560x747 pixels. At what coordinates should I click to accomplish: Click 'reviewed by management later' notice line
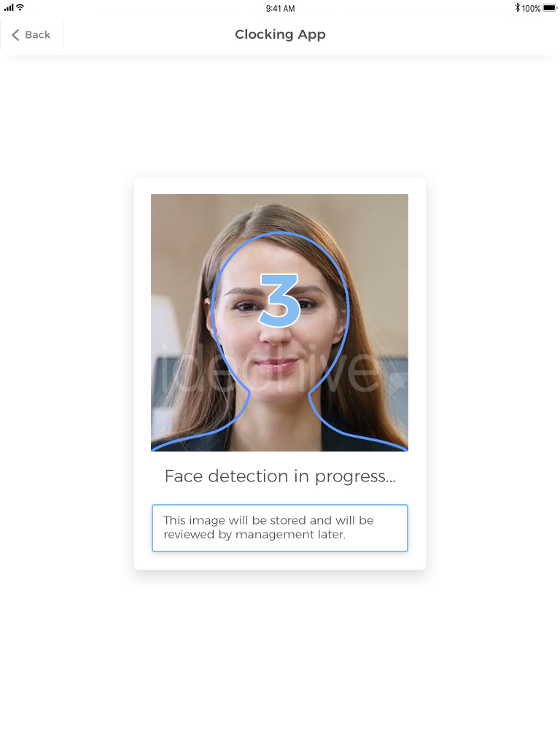pyautogui.click(x=254, y=535)
